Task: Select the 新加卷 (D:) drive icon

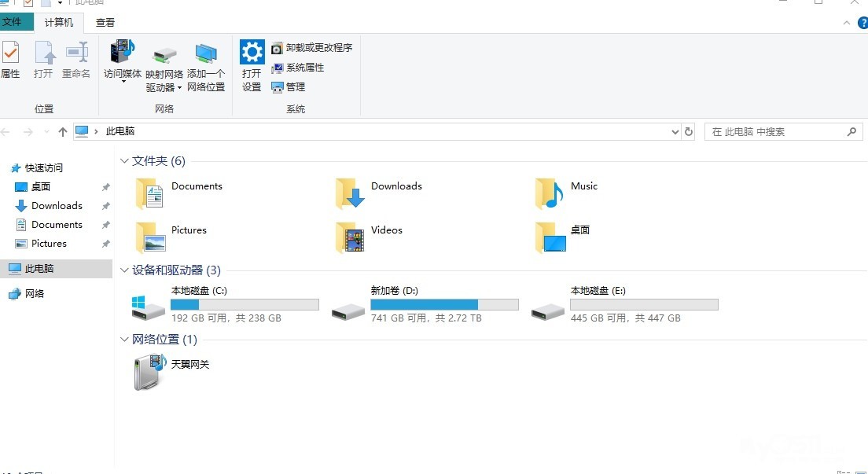Action: tap(348, 308)
